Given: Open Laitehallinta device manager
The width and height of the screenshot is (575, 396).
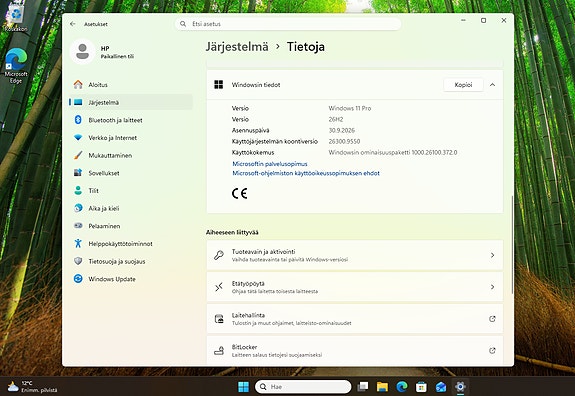Looking at the screenshot, I should (x=355, y=319).
